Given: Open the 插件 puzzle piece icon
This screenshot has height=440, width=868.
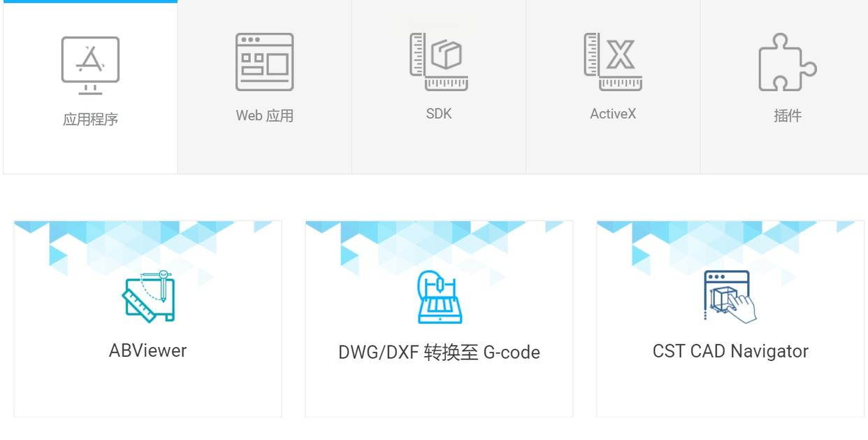Looking at the screenshot, I should (x=788, y=62).
